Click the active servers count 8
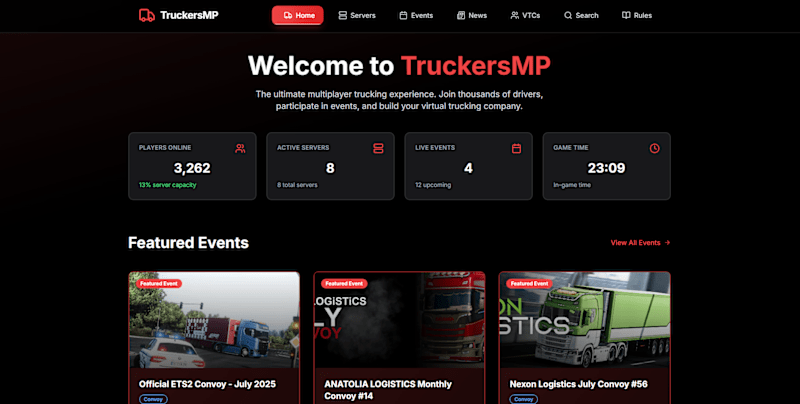The width and height of the screenshot is (800, 404). [330, 168]
